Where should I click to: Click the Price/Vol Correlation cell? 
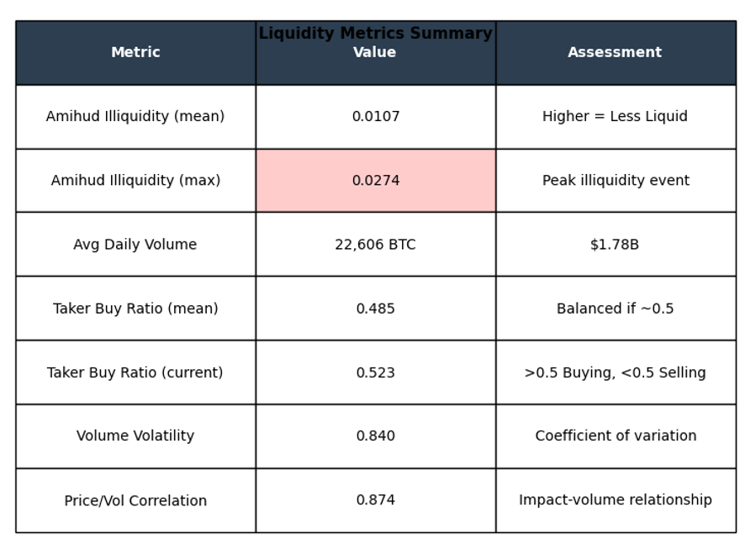[135, 500]
